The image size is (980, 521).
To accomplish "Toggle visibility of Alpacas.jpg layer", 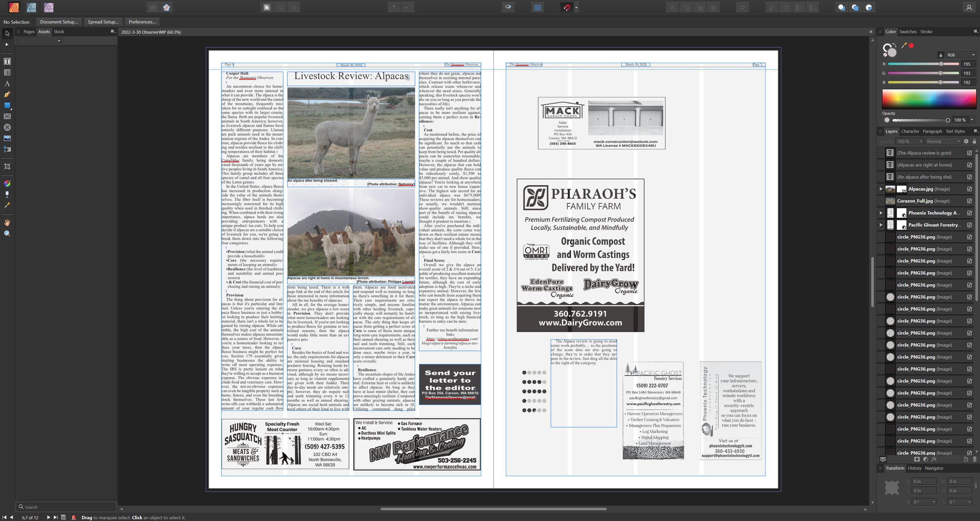I will (x=969, y=189).
